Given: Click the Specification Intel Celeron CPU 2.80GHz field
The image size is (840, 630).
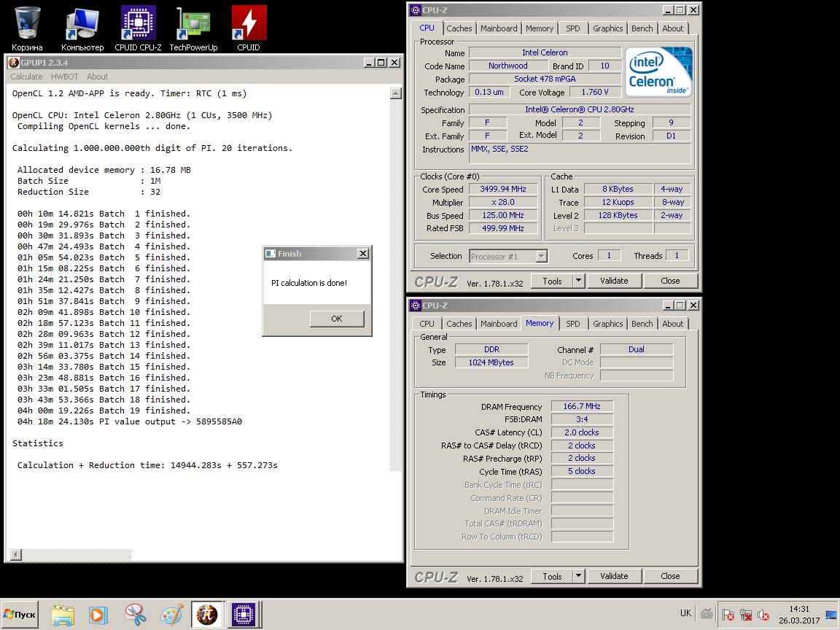Looking at the screenshot, I should (x=580, y=109).
